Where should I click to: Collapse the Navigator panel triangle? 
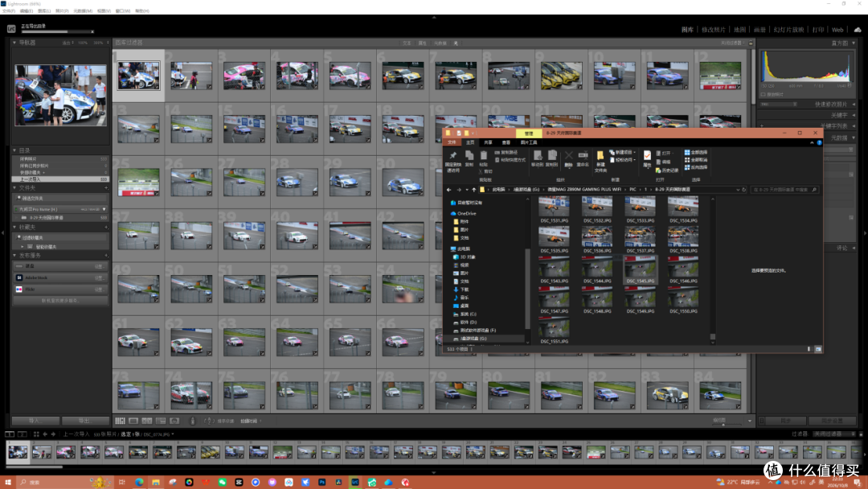pos(15,42)
